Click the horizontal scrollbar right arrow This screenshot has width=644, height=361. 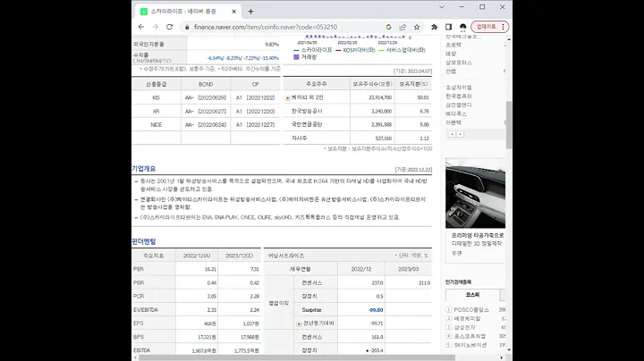(x=502, y=357)
